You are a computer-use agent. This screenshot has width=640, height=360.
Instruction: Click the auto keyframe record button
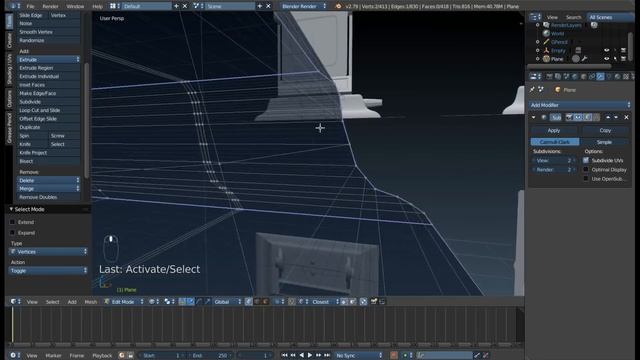[x=394, y=356]
